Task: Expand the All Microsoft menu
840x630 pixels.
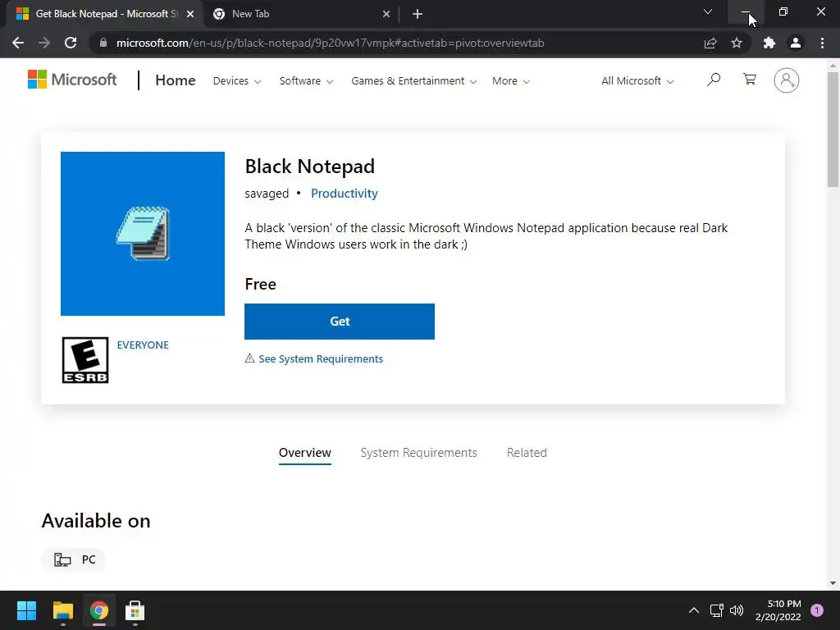Action: pos(637,81)
